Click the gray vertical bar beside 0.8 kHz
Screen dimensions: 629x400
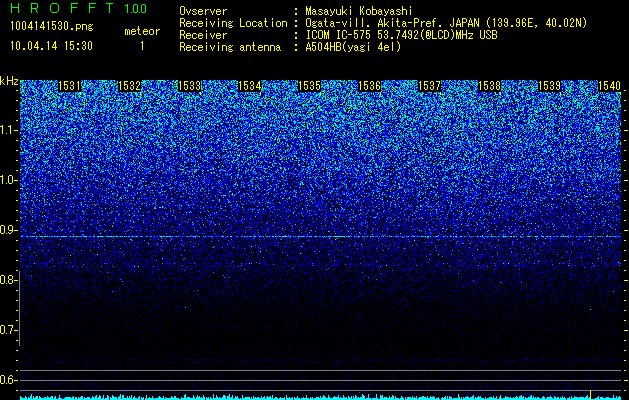[x=20, y=309]
